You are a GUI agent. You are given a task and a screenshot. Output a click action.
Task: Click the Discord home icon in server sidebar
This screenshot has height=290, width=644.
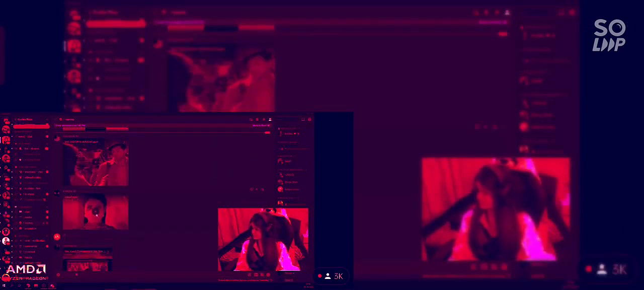coord(7,121)
